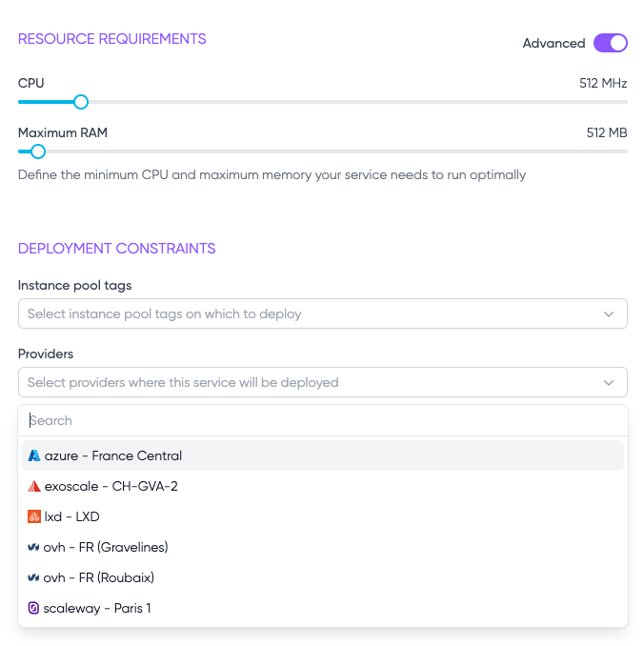Collapse the Providers dropdown chevron

609,383
